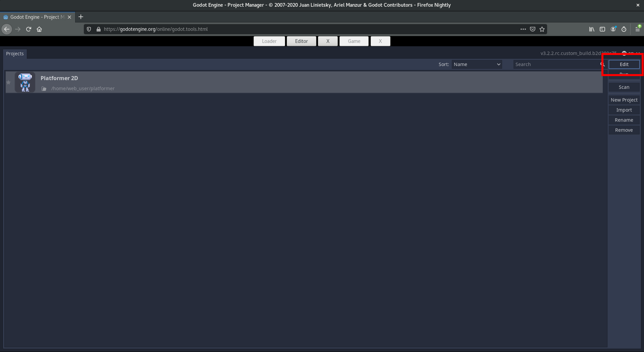The height and width of the screenshot is (352, 644).
Task: Open the Firefox hamburger menu
Action: (638, 29)
